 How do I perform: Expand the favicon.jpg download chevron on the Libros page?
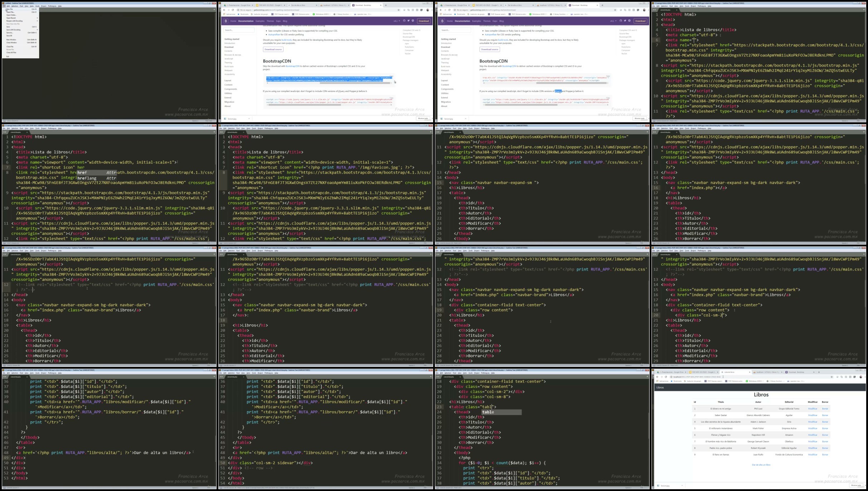click(x=682, y=485)
